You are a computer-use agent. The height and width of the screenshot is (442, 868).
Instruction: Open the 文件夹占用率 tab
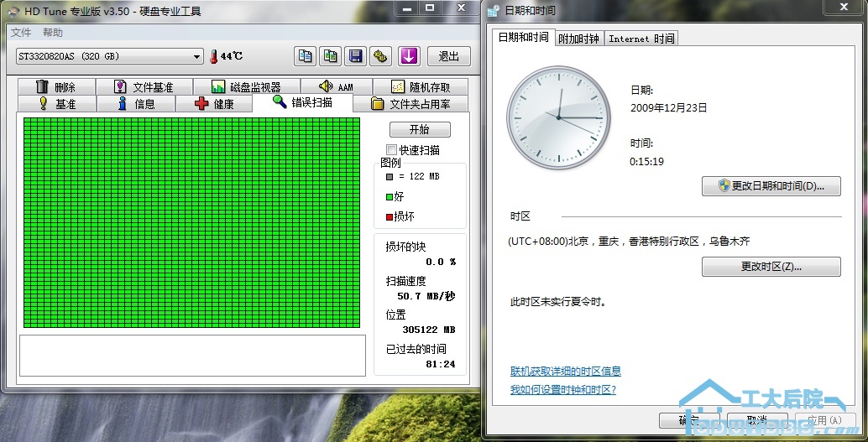point(410,103)
